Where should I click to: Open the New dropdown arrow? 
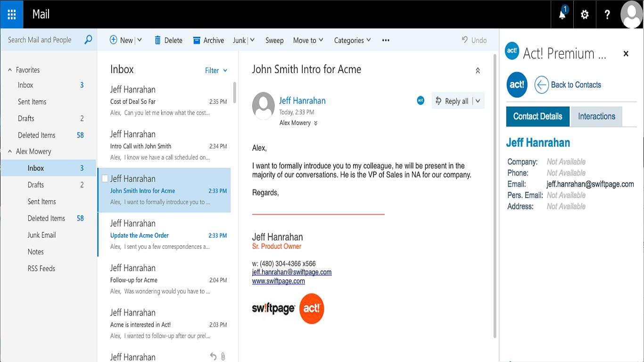(139, 40)
